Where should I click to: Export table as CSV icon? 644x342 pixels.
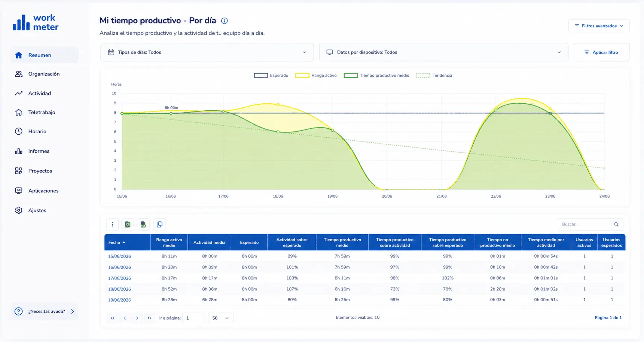(x=143, y=225)
